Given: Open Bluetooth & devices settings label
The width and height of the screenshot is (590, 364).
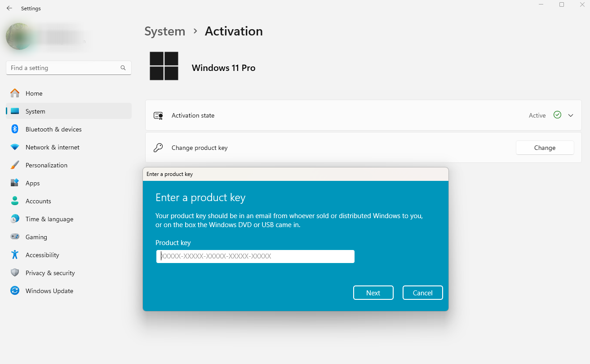Looking at the screenshot, I should pyautogui.click(x=53, y=129).
